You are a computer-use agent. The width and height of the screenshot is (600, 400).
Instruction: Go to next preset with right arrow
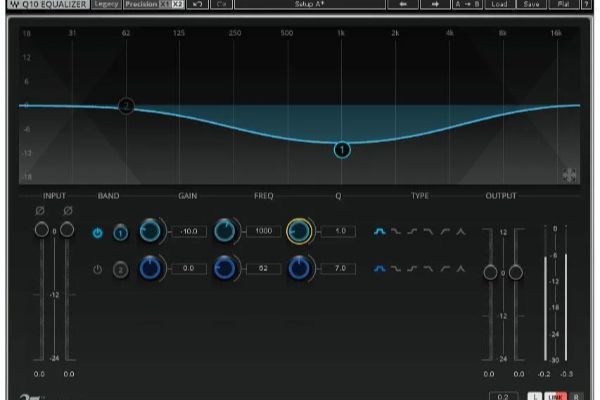pyautogui.click(x=435, y=4)
